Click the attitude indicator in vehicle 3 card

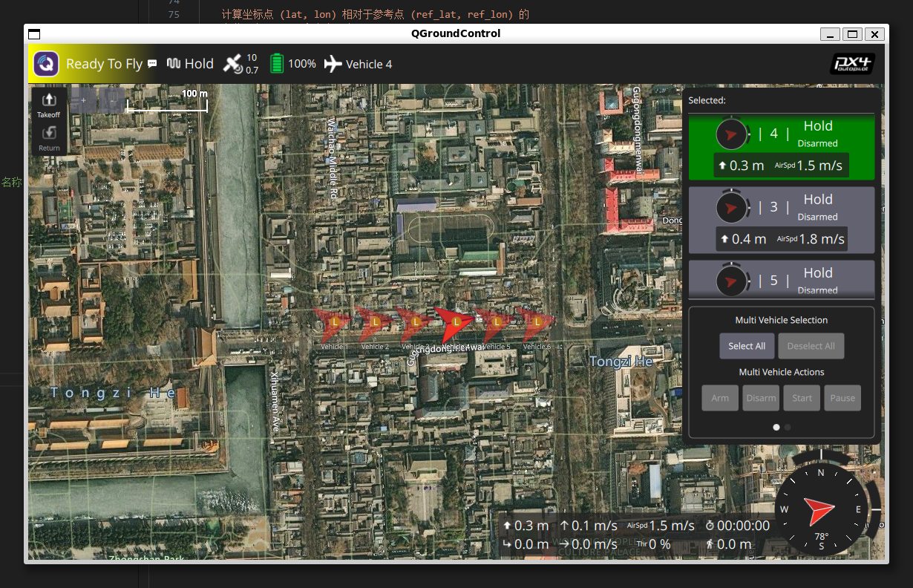point(732,207)
